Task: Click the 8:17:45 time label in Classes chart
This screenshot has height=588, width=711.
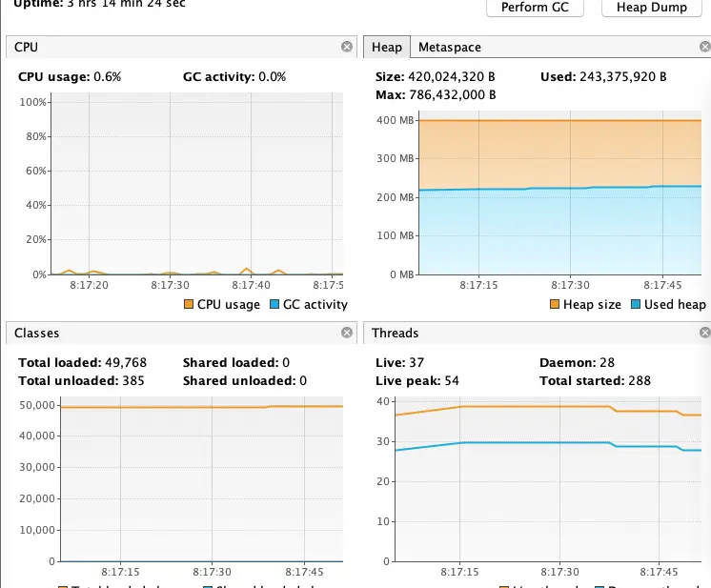Action: click(304, 572)
